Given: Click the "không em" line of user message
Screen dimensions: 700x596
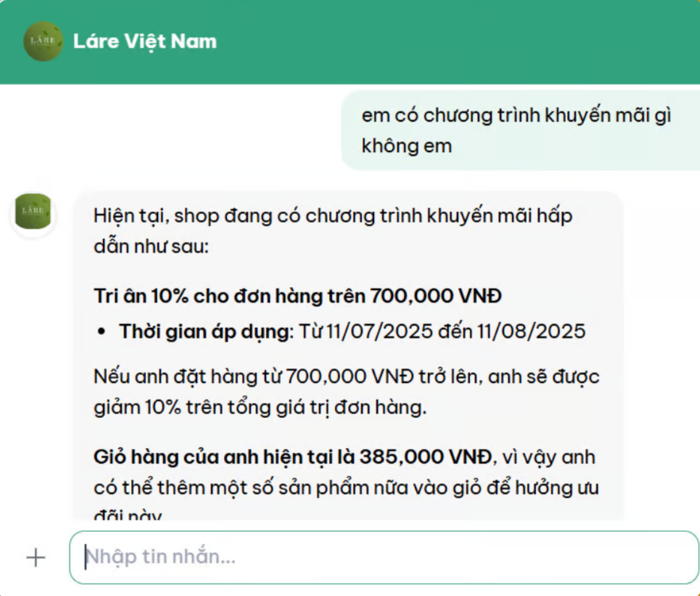Looking at the screenshot, I should (x=406, y=147).
